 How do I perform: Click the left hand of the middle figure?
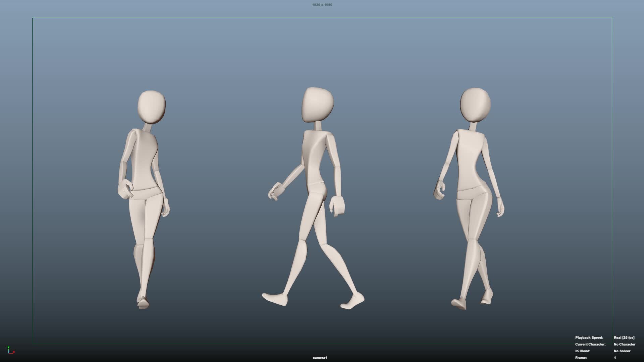point(276,191)
